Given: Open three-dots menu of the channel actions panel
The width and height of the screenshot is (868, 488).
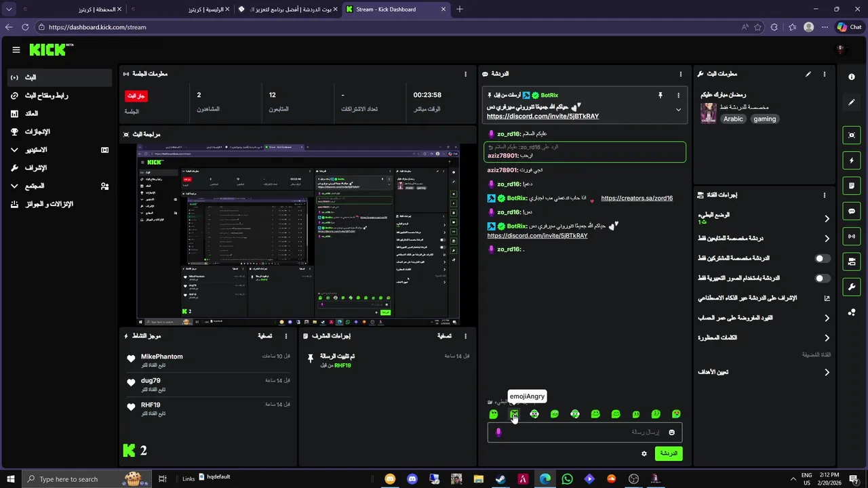Looking at the screenshot, I should point(825,195).
